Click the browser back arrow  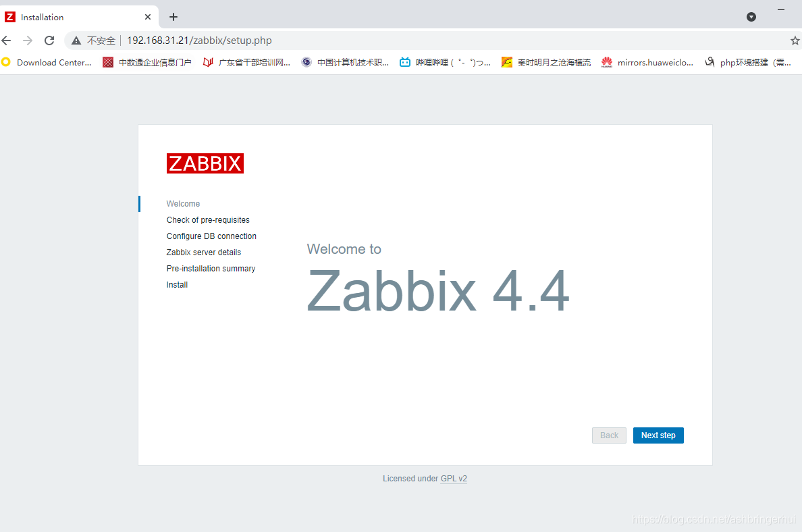(6, 41)
